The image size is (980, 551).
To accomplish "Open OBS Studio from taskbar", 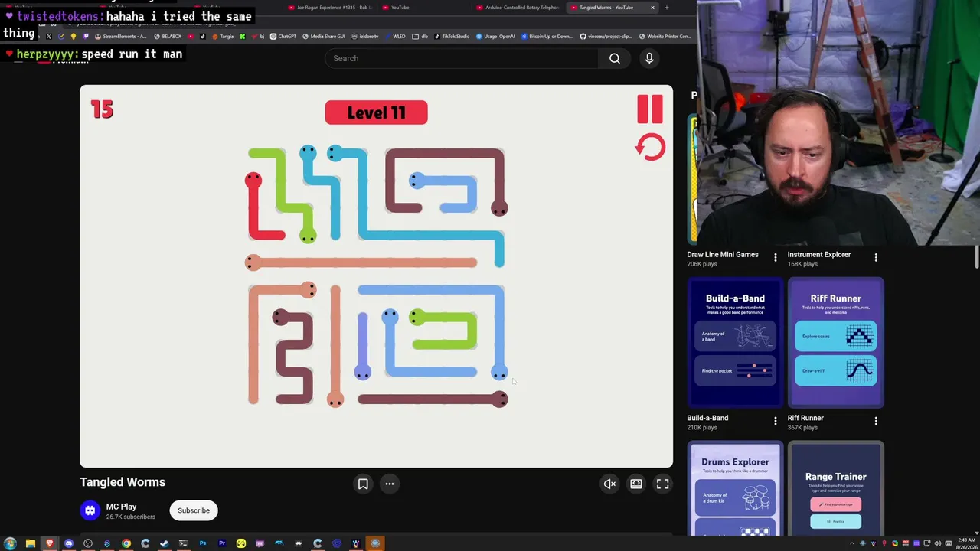I will (88, 543).
